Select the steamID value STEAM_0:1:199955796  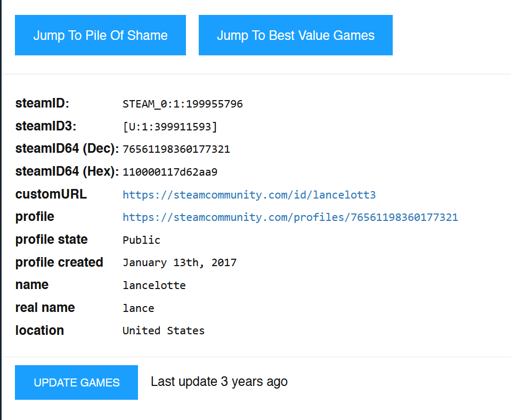click(x=182, y=104)
